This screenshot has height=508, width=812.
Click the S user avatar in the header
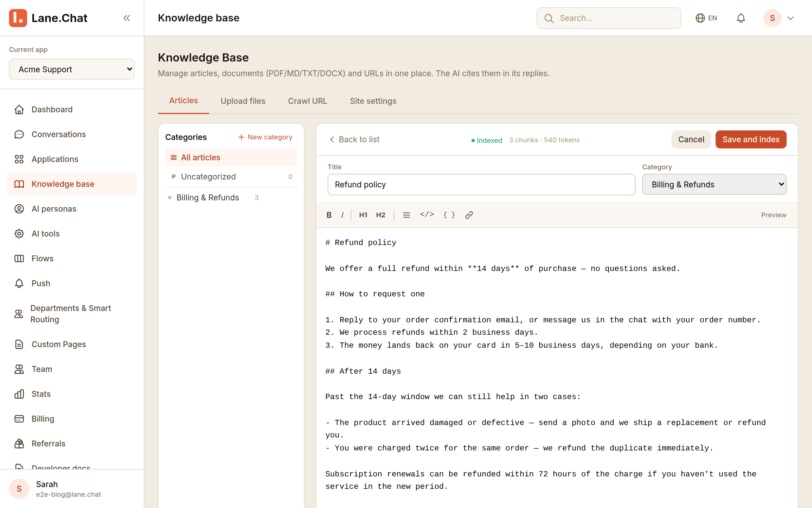tap(773, 18)
